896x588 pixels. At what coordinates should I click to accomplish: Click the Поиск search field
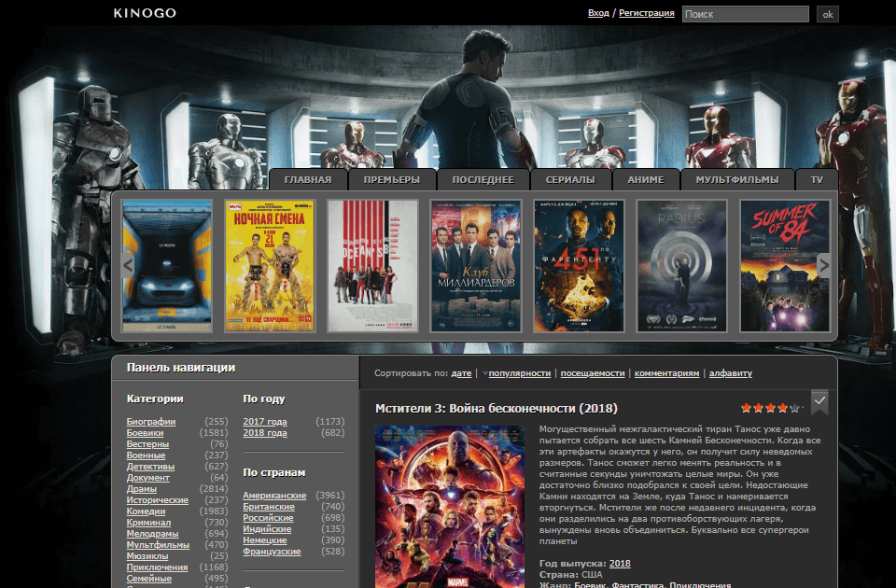tap(745, 14)
